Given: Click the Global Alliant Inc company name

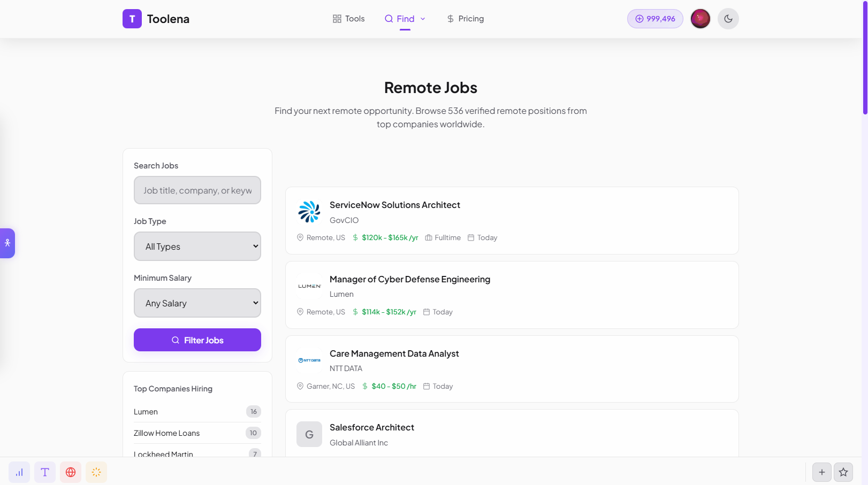Looking at the screenshot, I should pos(359,443).
